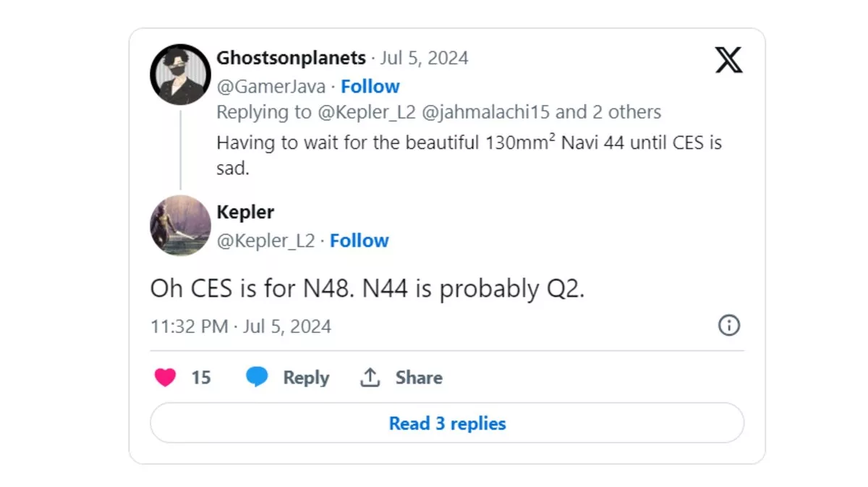Screen dimensions: 868x487
Task: Follow the @GamerJava account
Action: [370, 86]
